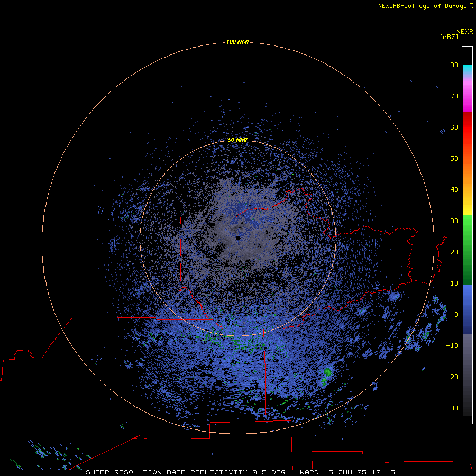The height and width of the screenshot is (476, 476).
Task: Click the magenta segment of the color bar
Action: click(467, 100)
